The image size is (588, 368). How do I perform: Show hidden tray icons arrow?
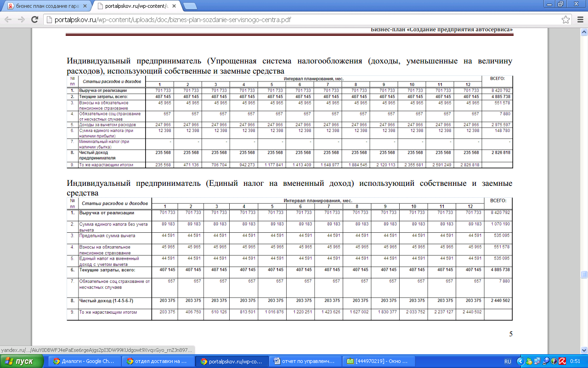520,362
